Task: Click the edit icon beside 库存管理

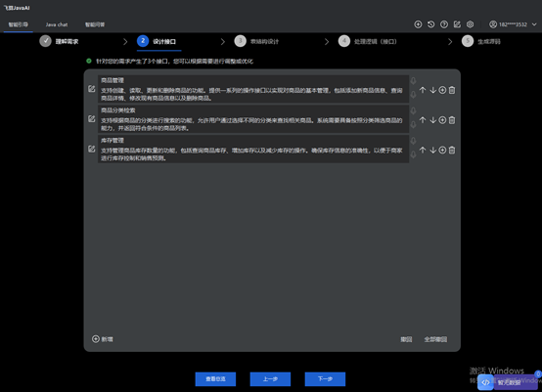Action: tap(92, 149)
